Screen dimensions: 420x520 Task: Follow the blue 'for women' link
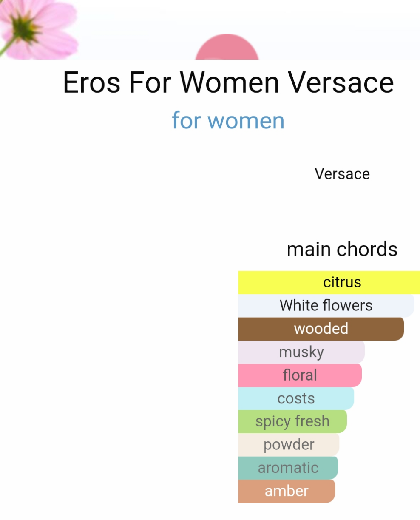(228, 120)
